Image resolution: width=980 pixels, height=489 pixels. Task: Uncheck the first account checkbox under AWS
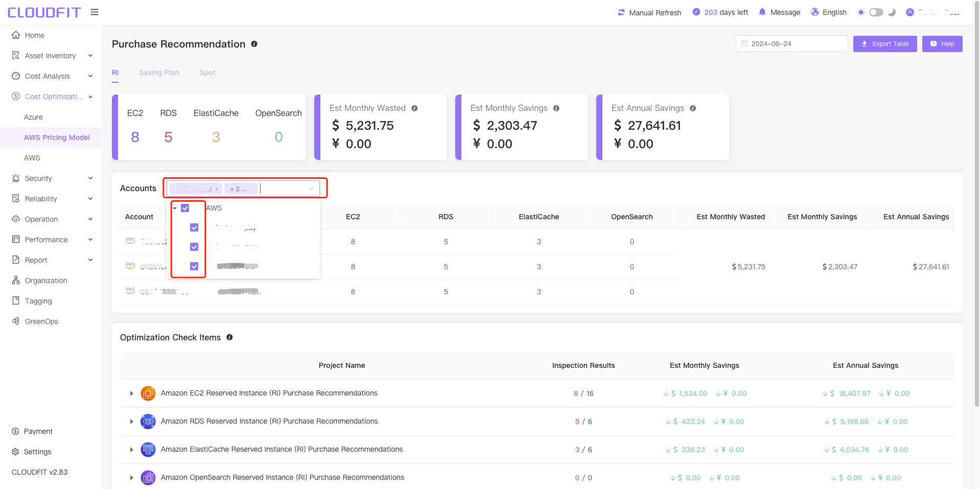[x=194, y=227]
